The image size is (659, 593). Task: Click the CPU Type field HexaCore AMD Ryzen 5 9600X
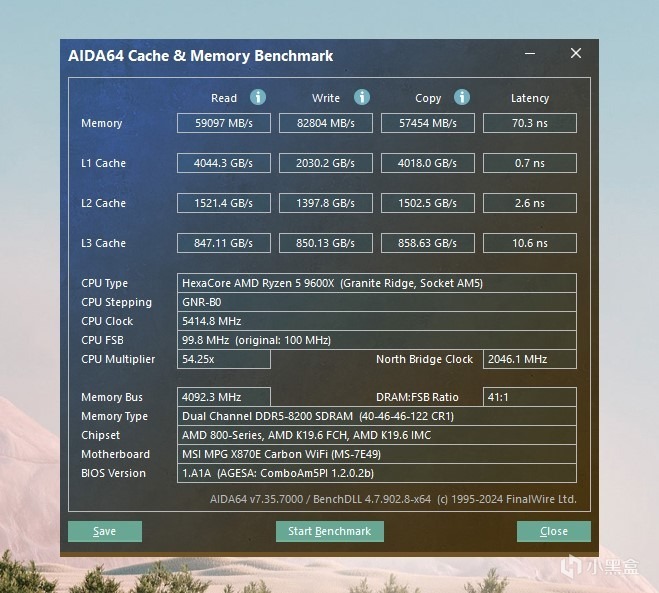coord(377,283)
